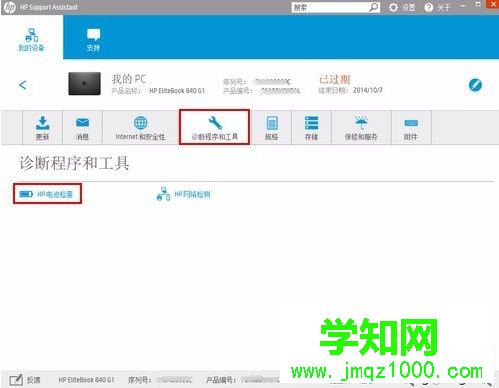Image resolution: width=499 pixels, height=388 pixels.
Task: Click HP EliteBook 840 G1 in status bar
Action: [86, 380]
